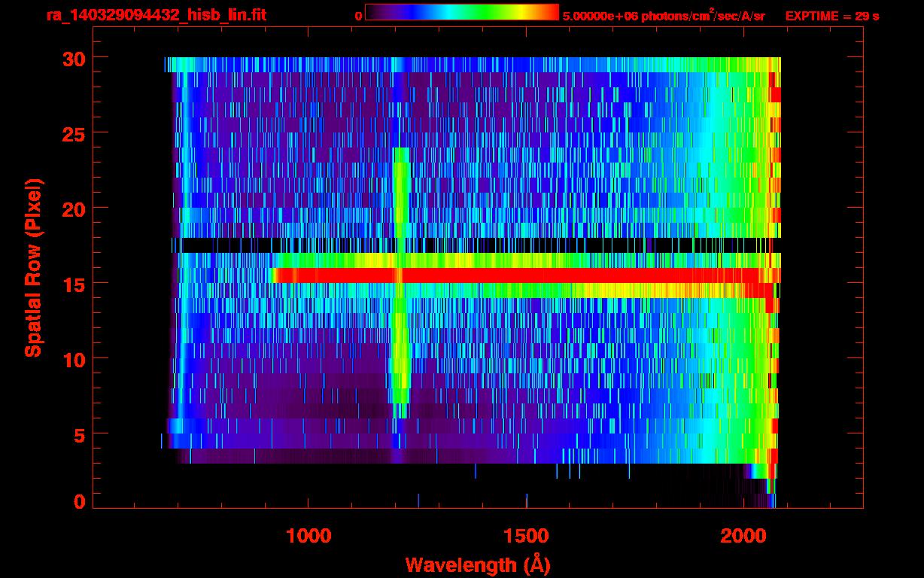
Task: Click the x-axis tick label 1000
Action: [x=309, y=536]
